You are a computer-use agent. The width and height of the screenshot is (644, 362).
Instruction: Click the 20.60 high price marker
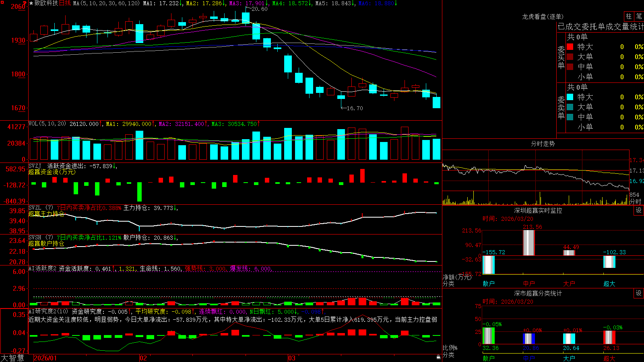pyautogui.click(x=260, y=9)
